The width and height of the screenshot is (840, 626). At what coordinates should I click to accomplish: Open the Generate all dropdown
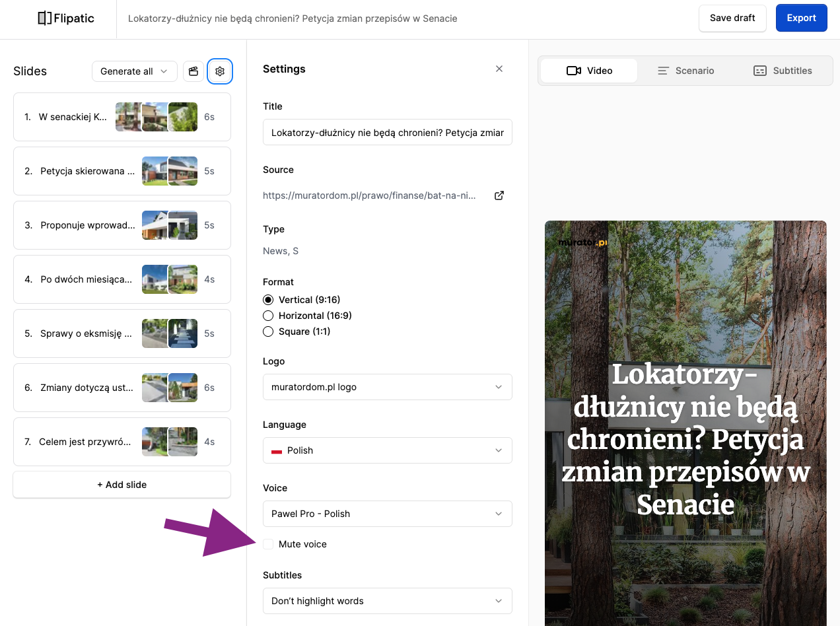pyautogui.click(x=135, y=71)
